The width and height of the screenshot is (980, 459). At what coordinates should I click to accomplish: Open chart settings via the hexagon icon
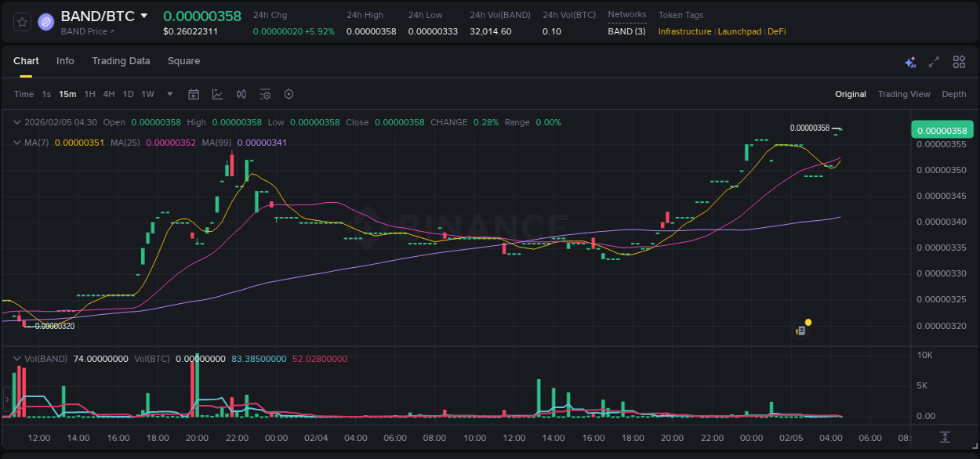point(289,94)
